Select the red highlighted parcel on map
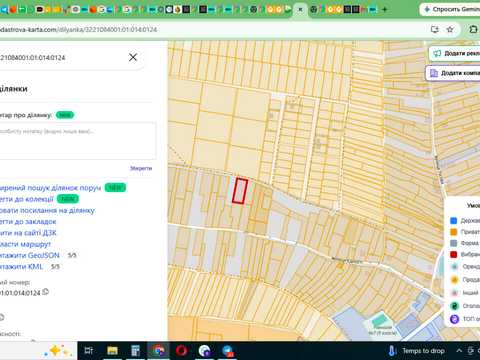Screen dimensions: 480x360 (240, 191)
